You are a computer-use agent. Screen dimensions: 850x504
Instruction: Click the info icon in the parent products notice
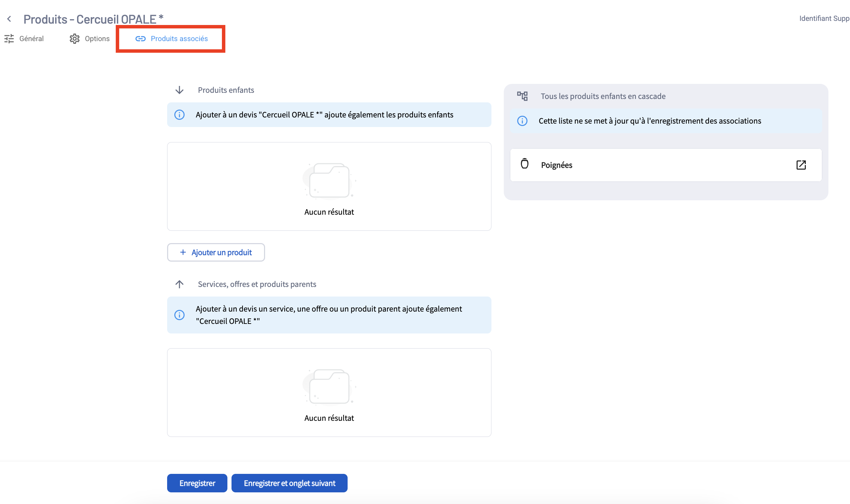(x=179, y=315)
